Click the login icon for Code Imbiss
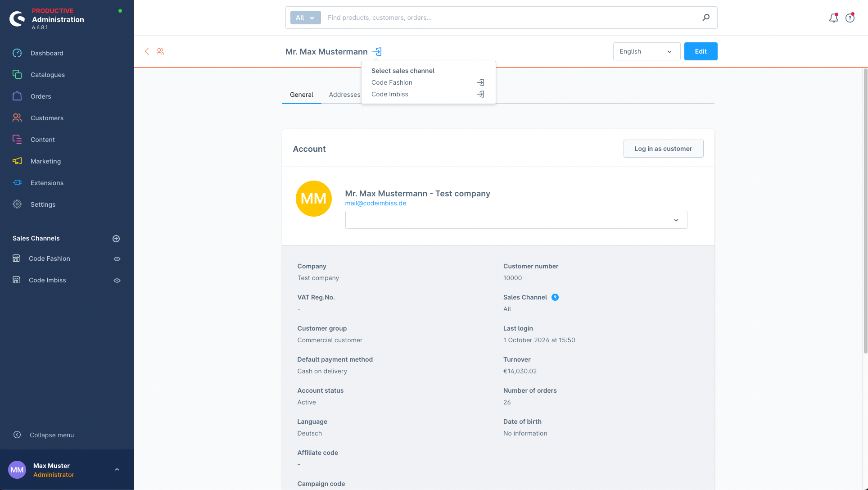Screen dimensions: 868x490 coord(480,94)
